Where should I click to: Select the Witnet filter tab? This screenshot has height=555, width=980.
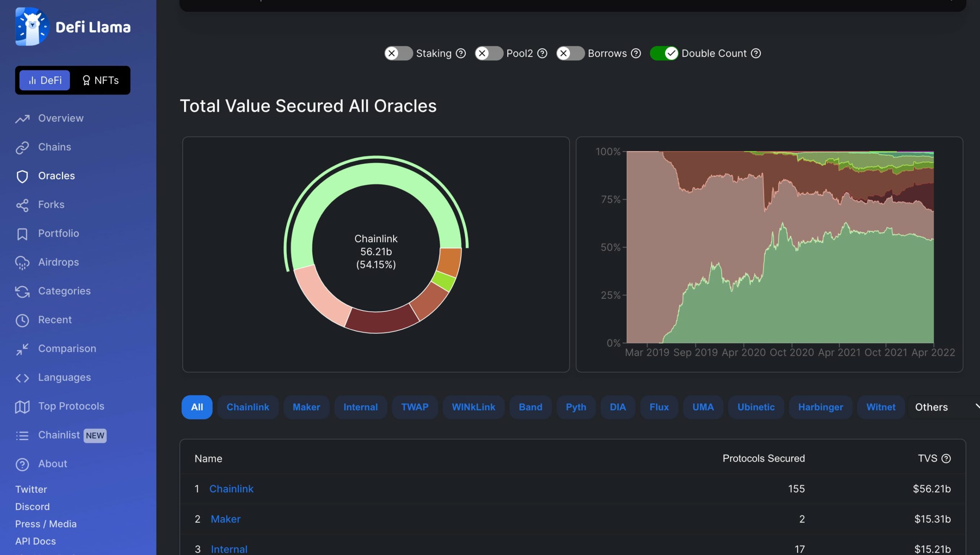[x=881, y=407]
